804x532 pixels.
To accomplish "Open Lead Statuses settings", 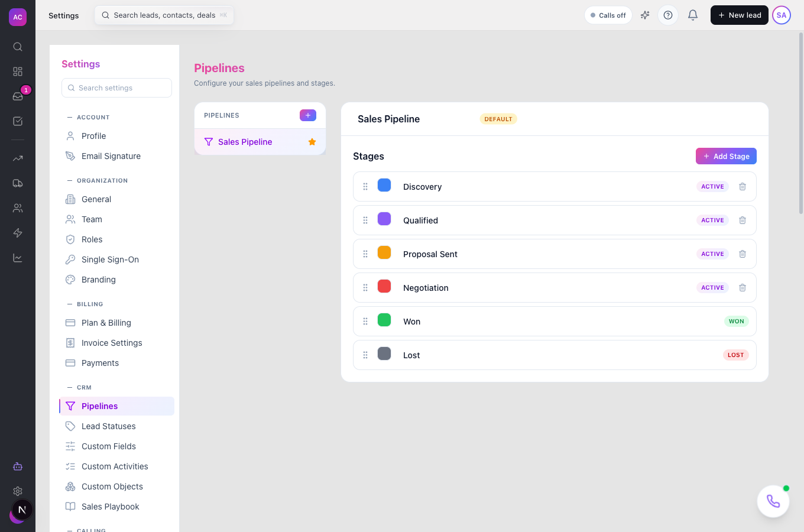I will click(117, 426).
